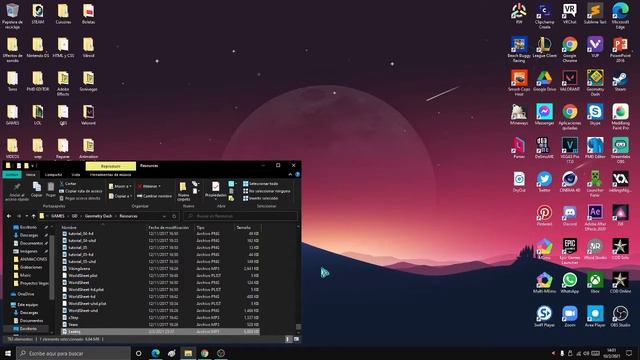Select the CINEMA 4D desktop shortcut
Screen dimensions: 640x360
[x=569, y=182]
